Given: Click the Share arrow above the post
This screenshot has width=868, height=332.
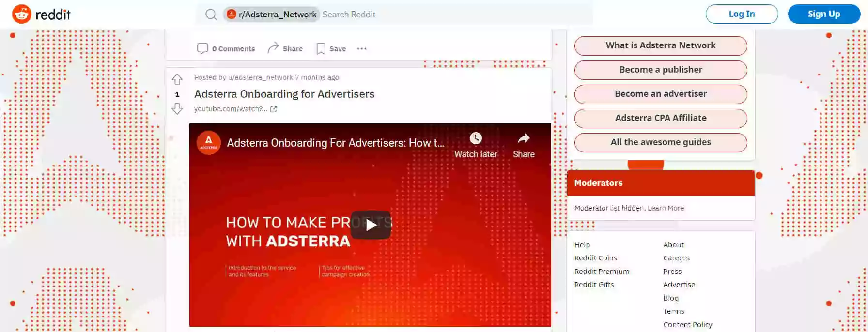Looking at the screenshot, I should [273, 47].
